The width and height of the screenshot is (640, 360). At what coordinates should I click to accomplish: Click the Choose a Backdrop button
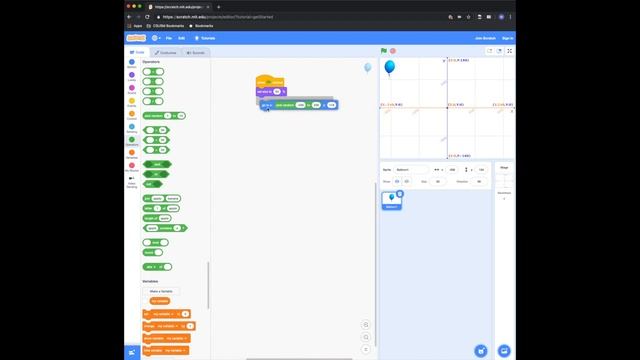[504, 351]
